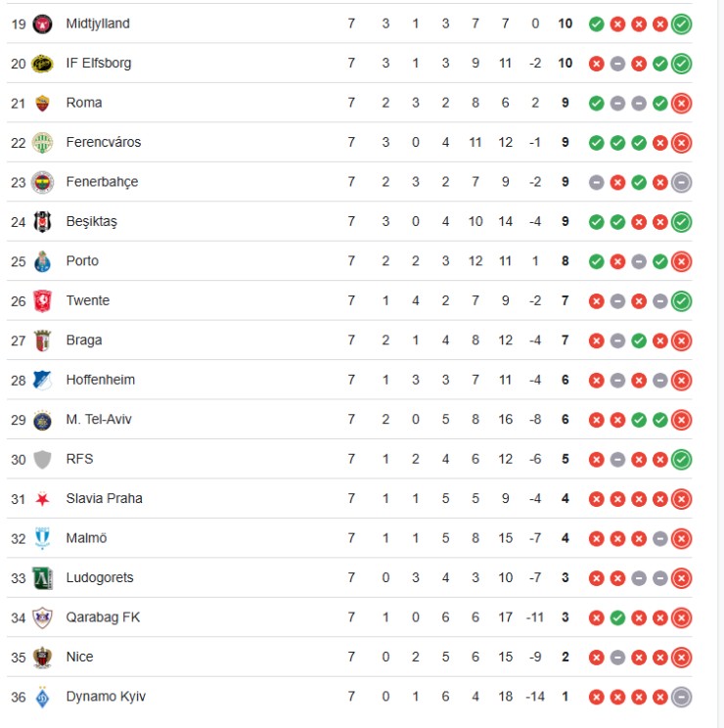
Task: Click the IF Elfsborg club crest
Action: (41, 64)
